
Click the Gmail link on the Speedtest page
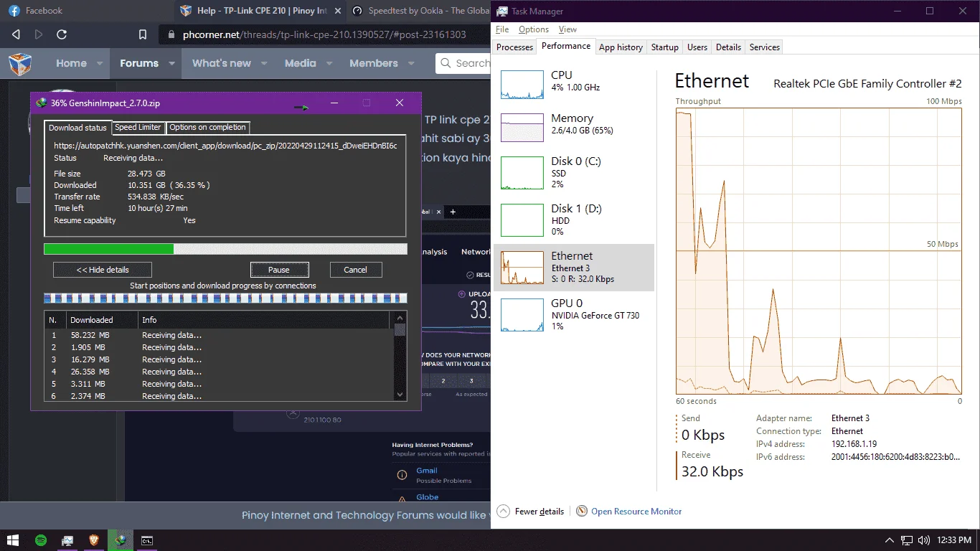(427, 471)
